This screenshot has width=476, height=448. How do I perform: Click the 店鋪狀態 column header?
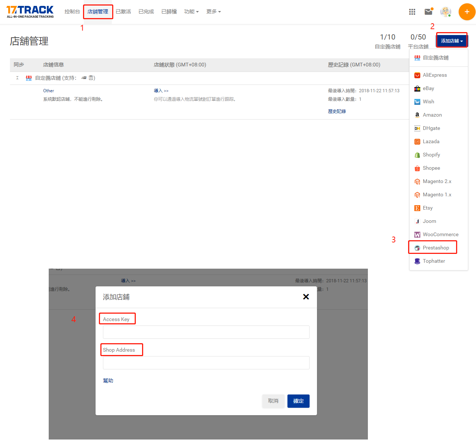[x=180, y=65]
